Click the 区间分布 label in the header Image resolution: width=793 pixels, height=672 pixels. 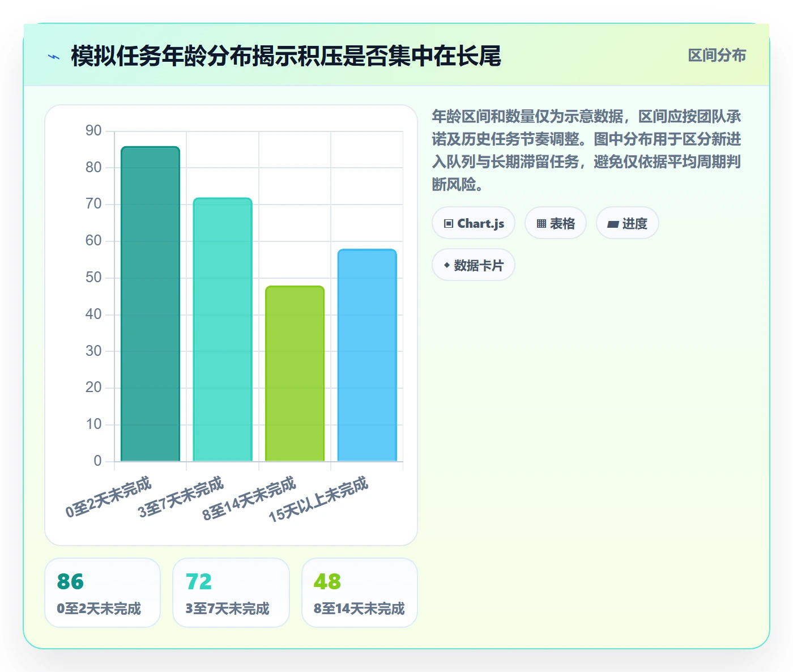click(x=717, y=56)
